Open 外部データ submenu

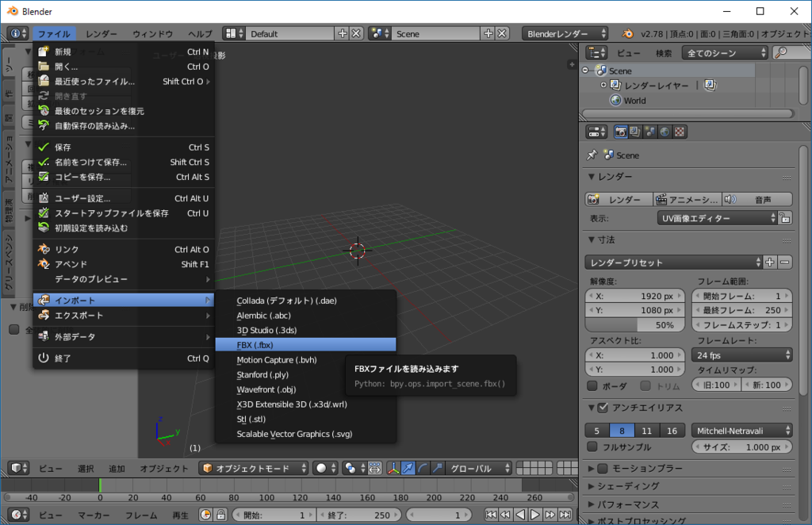[x=124, y=336]
